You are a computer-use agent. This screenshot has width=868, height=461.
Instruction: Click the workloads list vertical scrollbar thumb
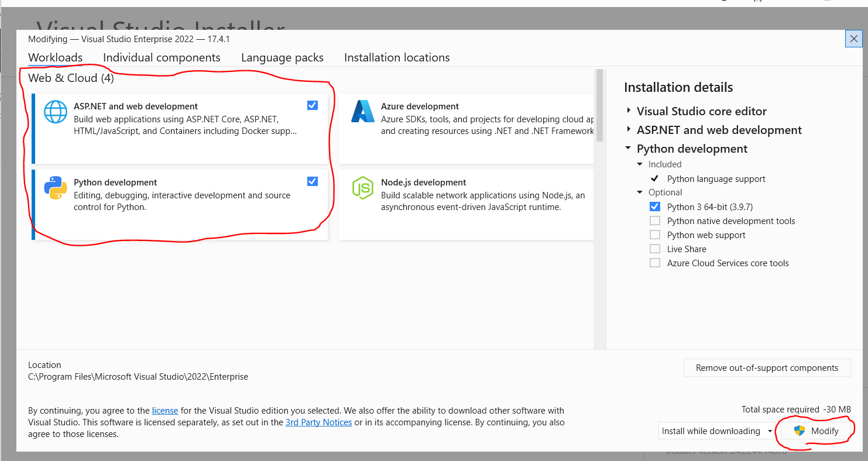click(x=599, y=106)
